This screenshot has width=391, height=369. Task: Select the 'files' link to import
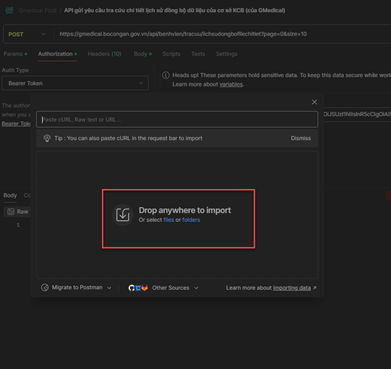[169, 220]
